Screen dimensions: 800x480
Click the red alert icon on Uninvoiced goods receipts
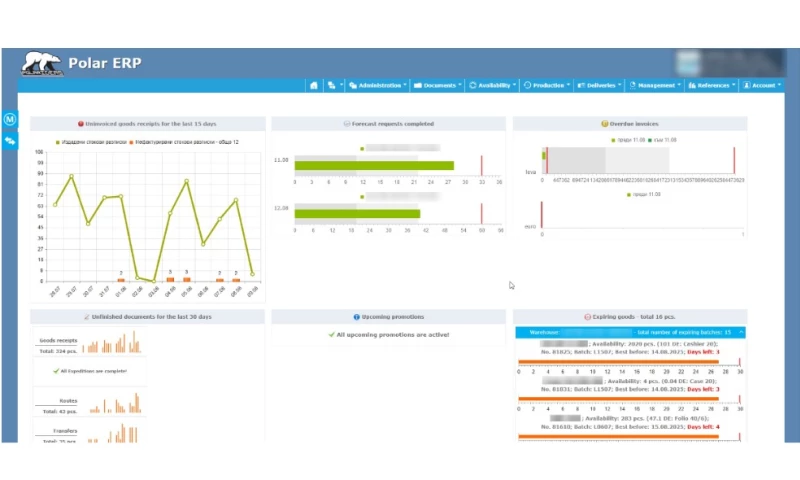point(81,124)
